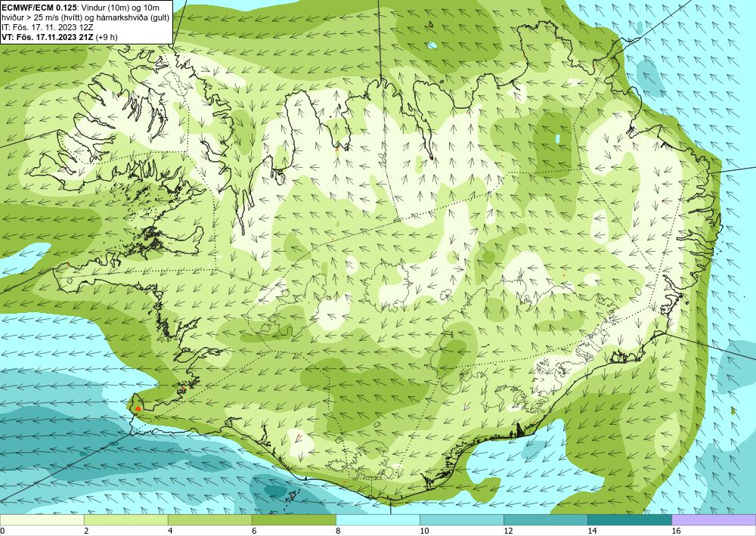Click the light green 2–4 m/s legend swatch
This screenshot has height=536, width=756.
(x=125, y=519)
